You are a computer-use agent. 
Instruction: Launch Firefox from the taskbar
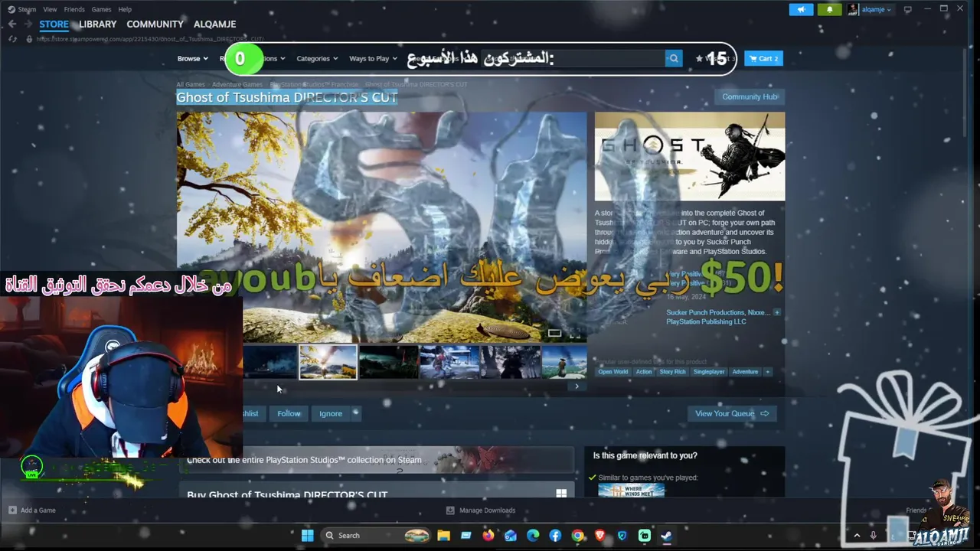point(488,536)
